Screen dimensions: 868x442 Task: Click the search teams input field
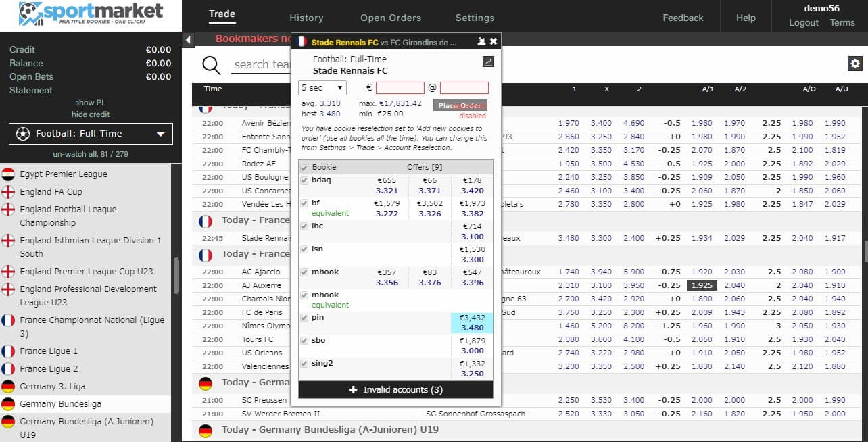(x=262, y=65)
